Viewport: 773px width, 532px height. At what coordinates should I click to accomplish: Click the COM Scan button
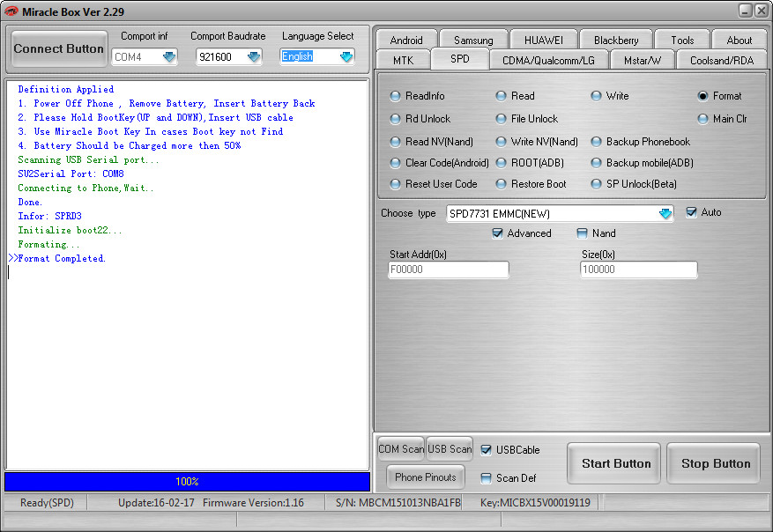tap(401, 448)
